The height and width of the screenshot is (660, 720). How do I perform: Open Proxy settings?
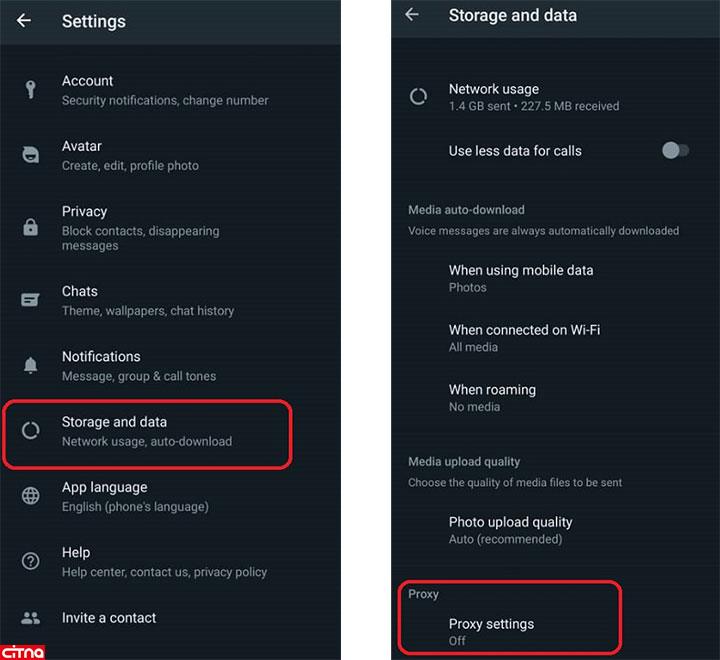pyautogui.click(x=491, y=631)
